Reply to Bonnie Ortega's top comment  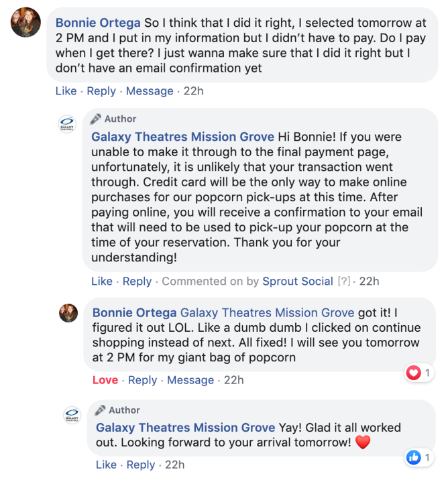[x=101, y=91]
